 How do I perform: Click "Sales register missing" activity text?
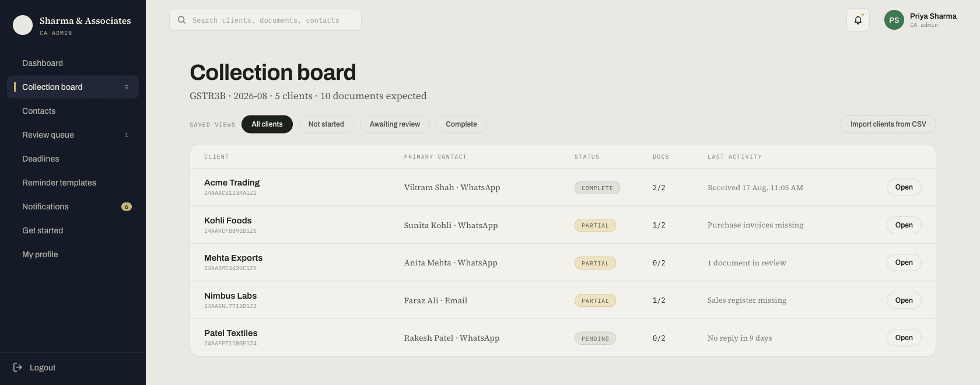coord(747,300)
